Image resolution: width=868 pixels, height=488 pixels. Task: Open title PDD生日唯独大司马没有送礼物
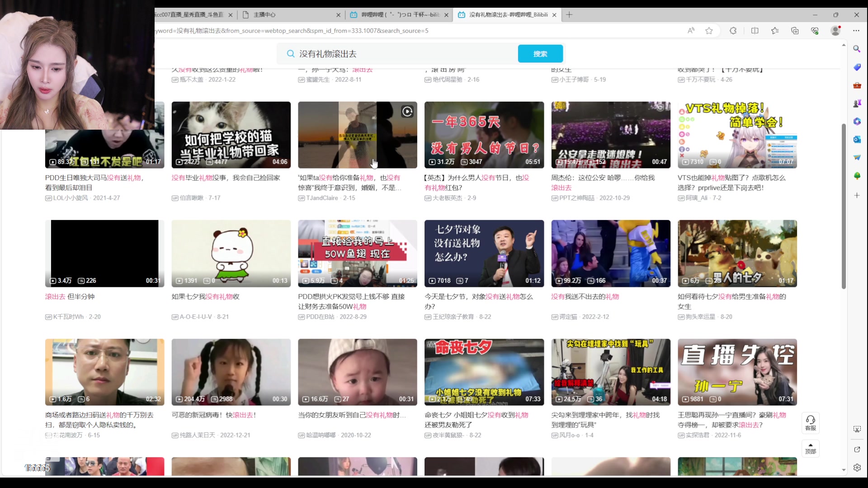94,183
